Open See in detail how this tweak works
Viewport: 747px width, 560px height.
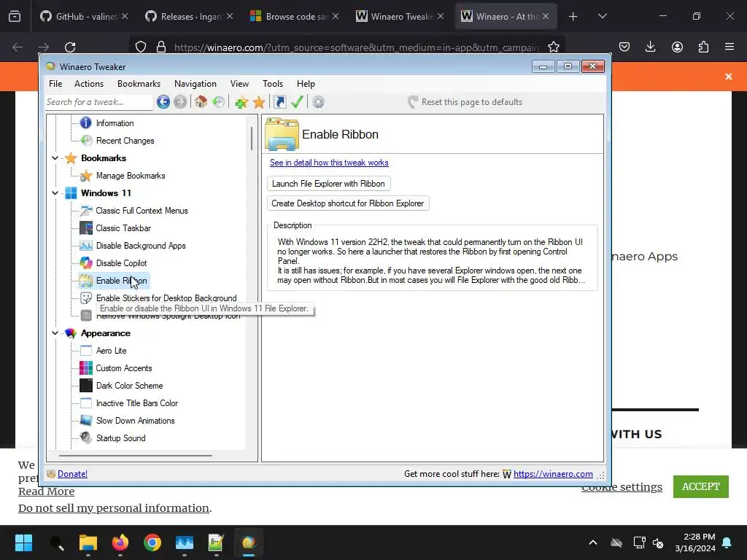329,163
